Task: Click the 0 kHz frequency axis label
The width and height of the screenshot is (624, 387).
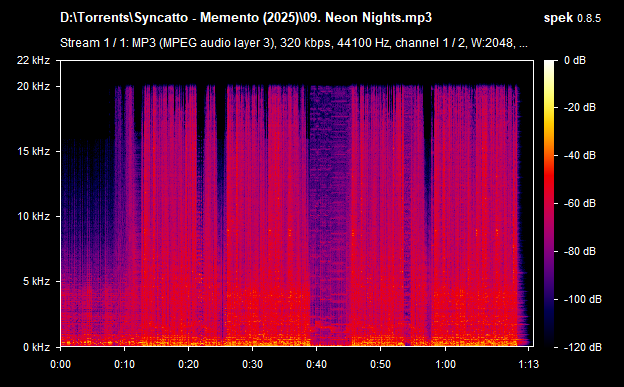Action: pos(36,347)
